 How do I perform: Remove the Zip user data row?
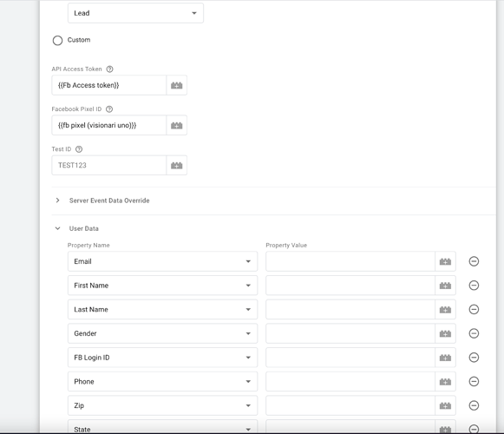[x=474, y=405]
